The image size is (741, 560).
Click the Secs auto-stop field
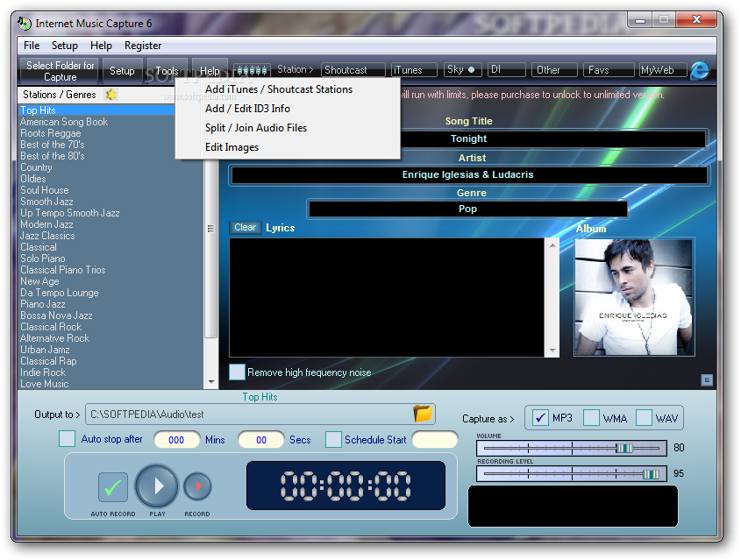tap(260, 440)
